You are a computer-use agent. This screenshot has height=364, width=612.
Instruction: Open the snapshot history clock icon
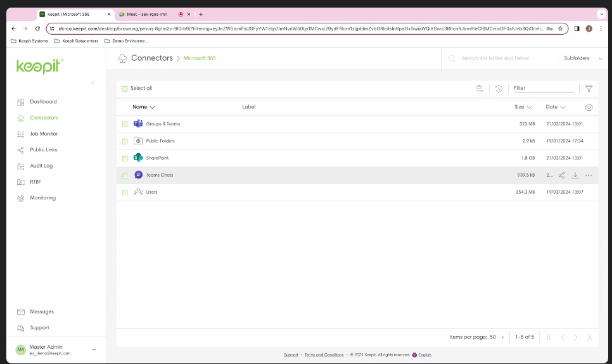click(x=499, y=89)
